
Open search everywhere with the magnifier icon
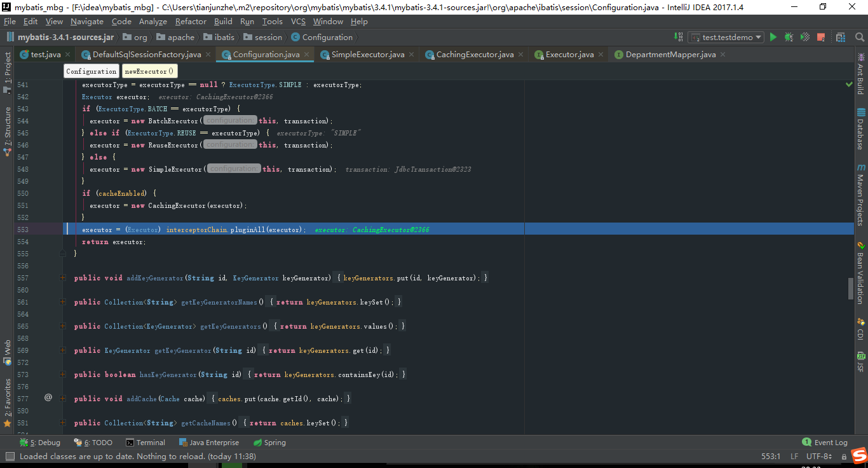pos(860,37)
